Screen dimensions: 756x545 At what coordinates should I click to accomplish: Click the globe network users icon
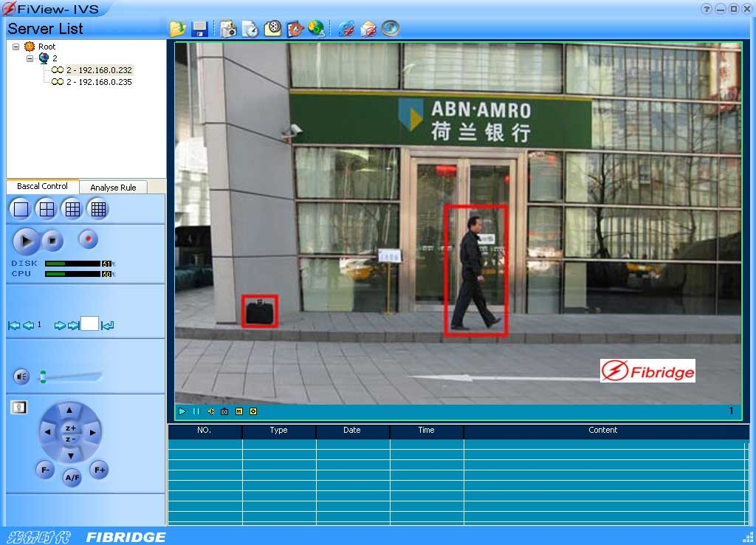pos(316,29)
